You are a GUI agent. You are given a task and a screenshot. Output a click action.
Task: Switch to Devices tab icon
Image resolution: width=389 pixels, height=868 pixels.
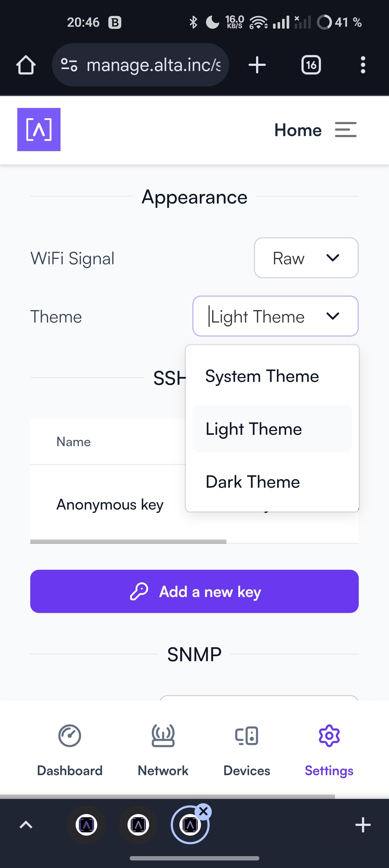coord(247,735)
